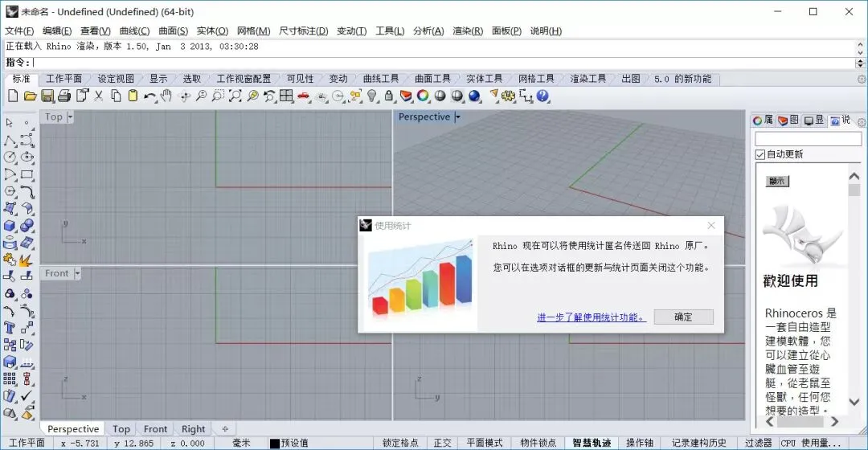Toggle the 自动更新 checkbox
This screenshot has width=868, height=450.
pos(760,154)
